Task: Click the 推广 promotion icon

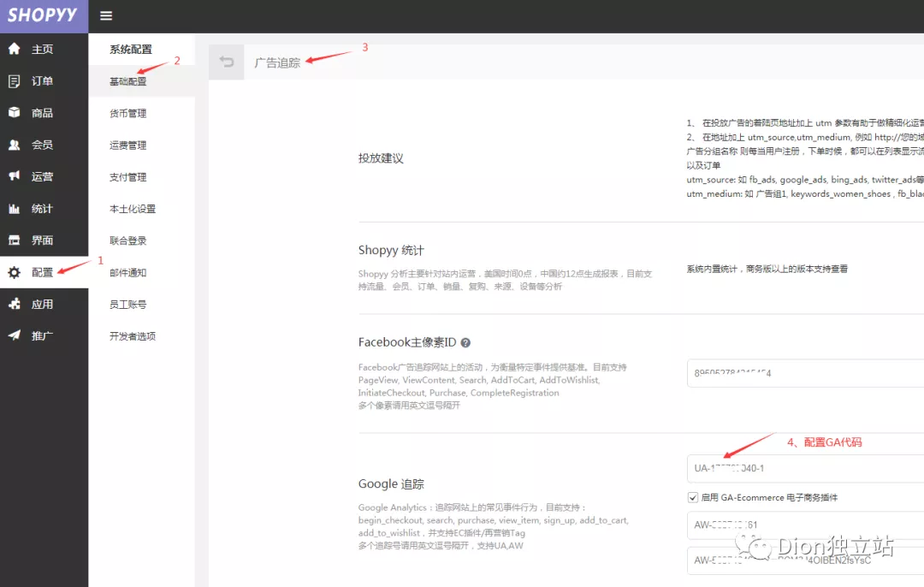Action: pyautogui.click(x=15, y=335)
